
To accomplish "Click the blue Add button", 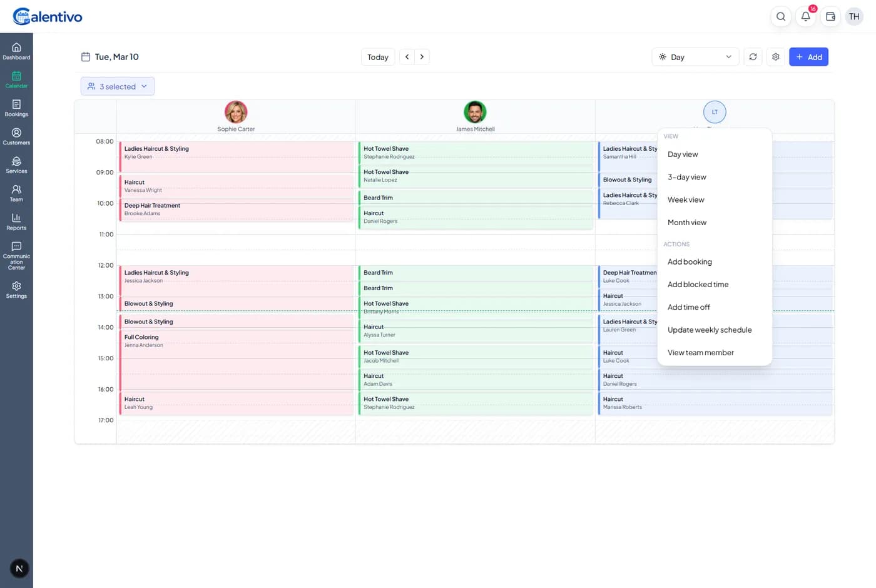I will coord(808,57).
